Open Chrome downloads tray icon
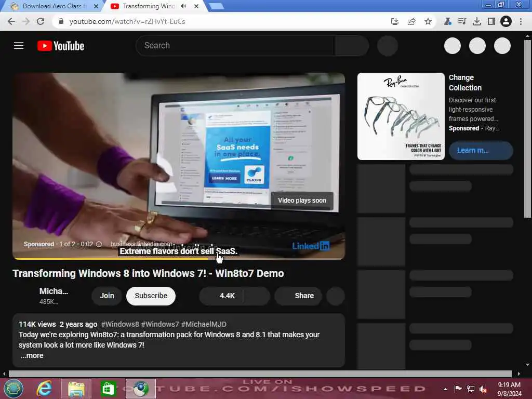532x399 pixels. coord(477,21)
